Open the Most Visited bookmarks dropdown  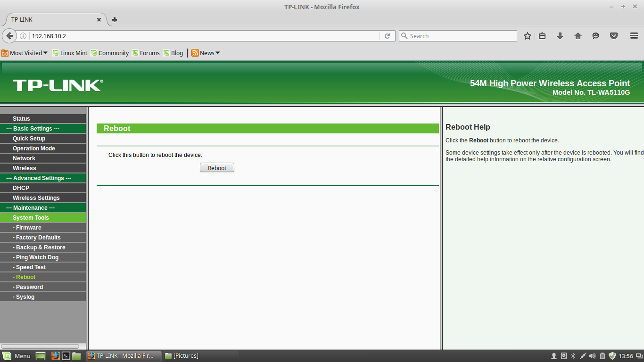tap(25, 53)
